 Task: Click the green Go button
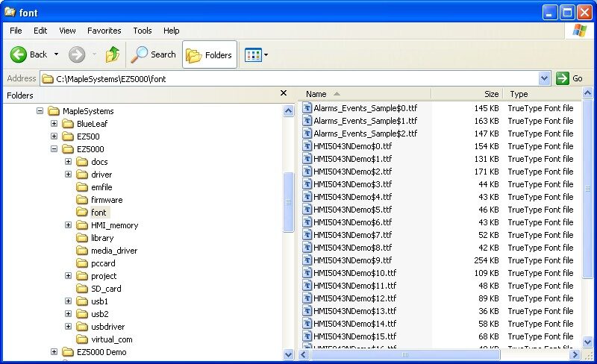(x=569, y=78)
